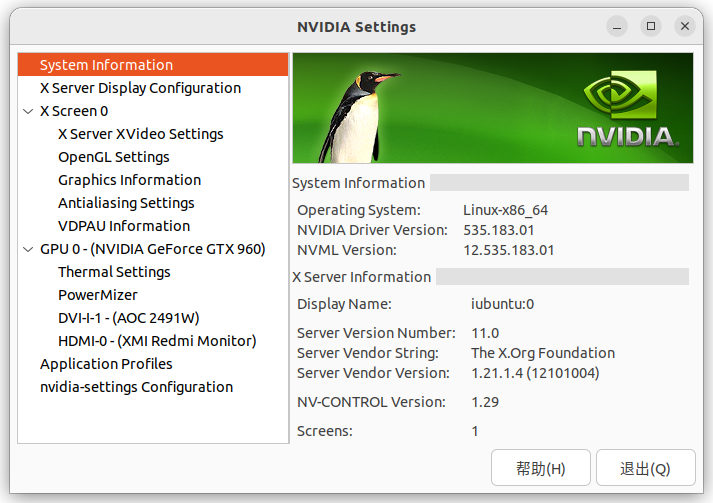Select Graphics Information entry

(153, 180)
